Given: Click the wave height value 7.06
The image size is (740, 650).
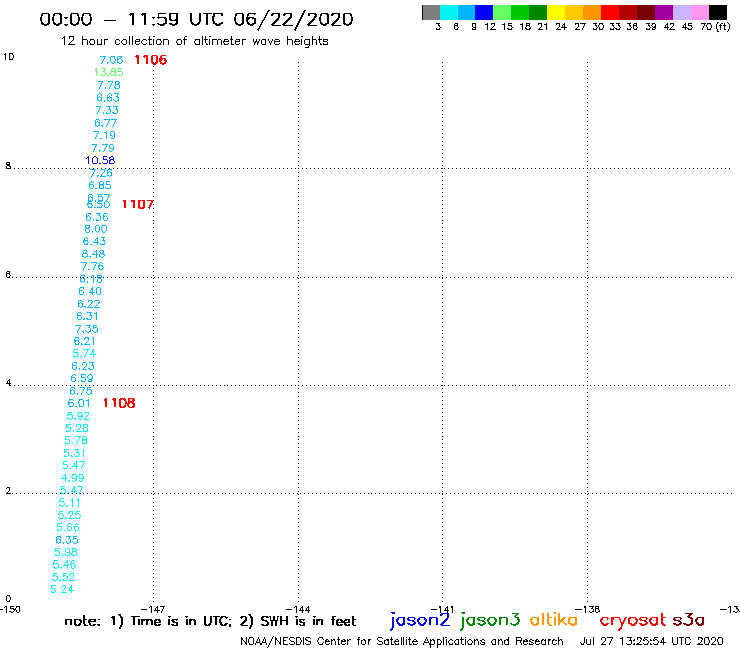Looking at the screenshot, I should pos(111,60).
